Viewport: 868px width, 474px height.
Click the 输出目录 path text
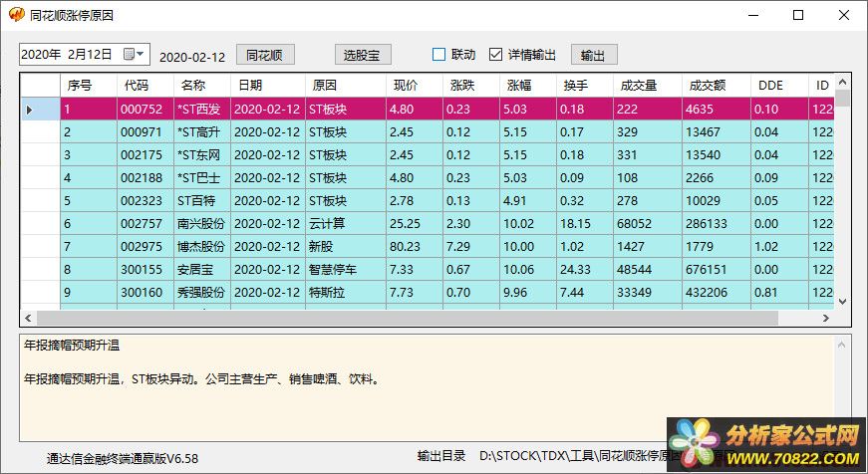click(578, 456)
